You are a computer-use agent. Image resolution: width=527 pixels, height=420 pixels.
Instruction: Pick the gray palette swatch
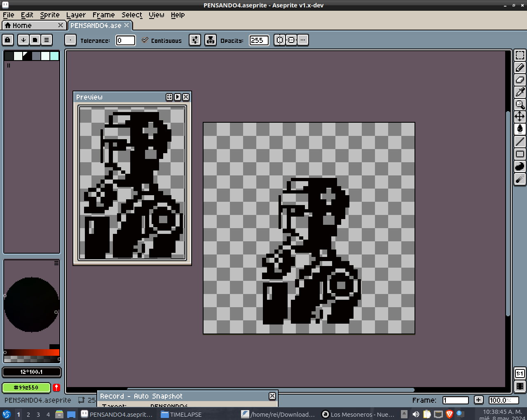36,56
